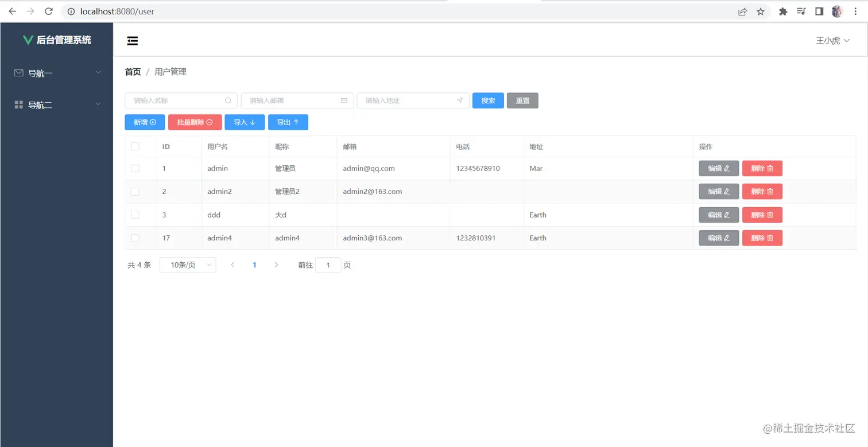Check the row checkbox for user ddd
Screen dimensions: 868x447
coord(135,215)
